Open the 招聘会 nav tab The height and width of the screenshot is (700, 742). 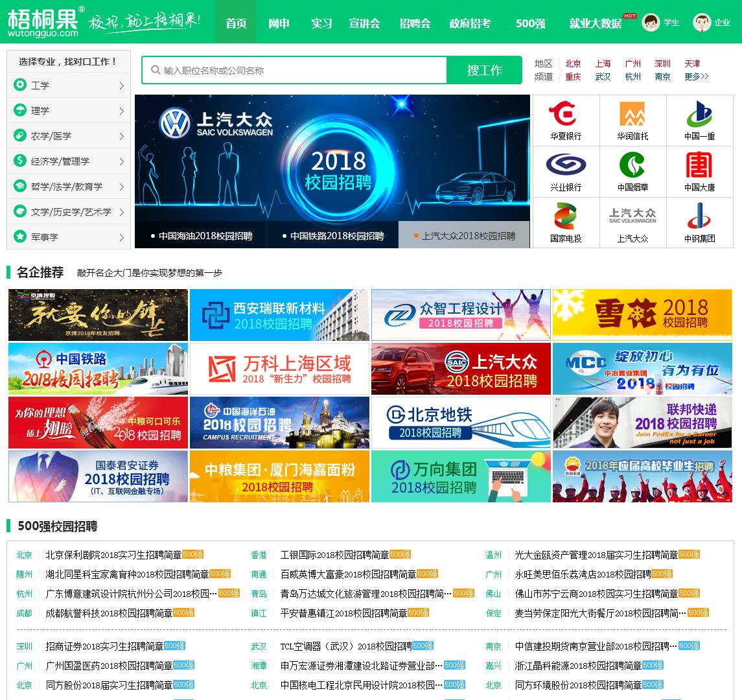pyautogui.click(x=415, y=23)
